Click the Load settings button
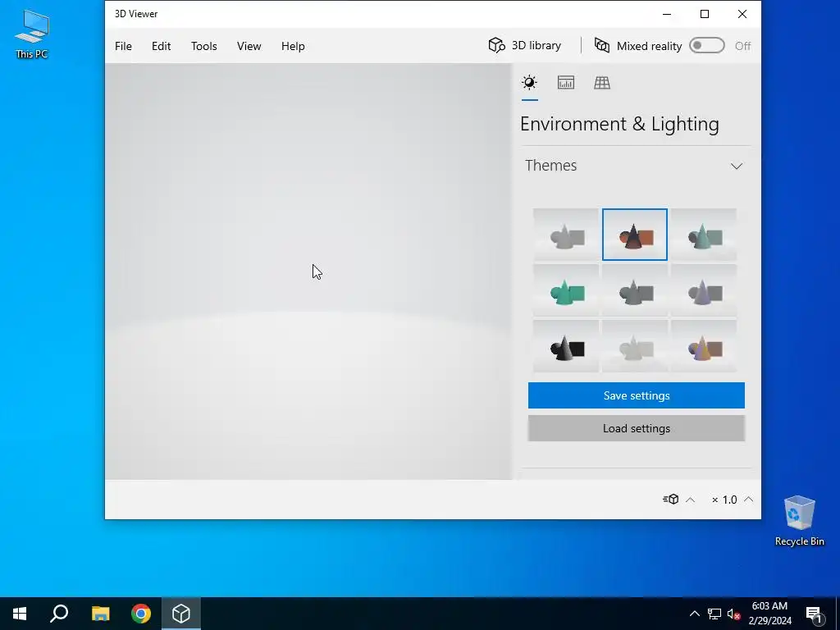Viewport: 840px width, 630px height. 637,428
